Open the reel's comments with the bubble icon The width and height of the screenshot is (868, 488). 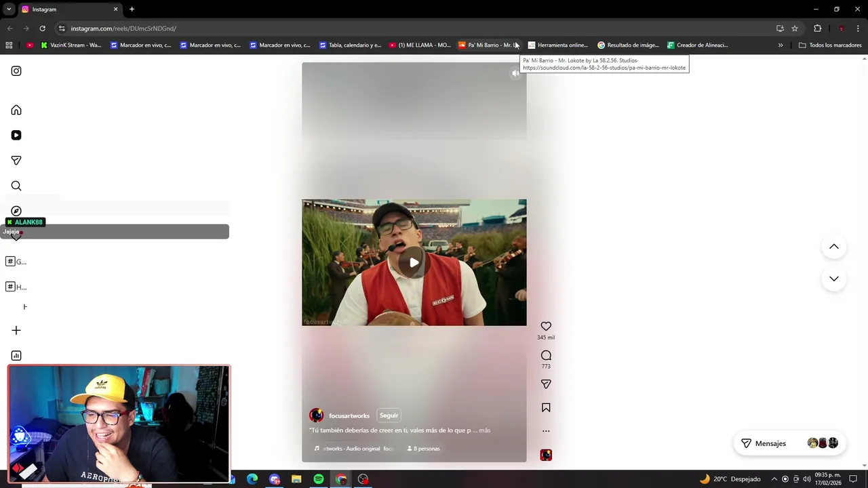pos(546,355)
